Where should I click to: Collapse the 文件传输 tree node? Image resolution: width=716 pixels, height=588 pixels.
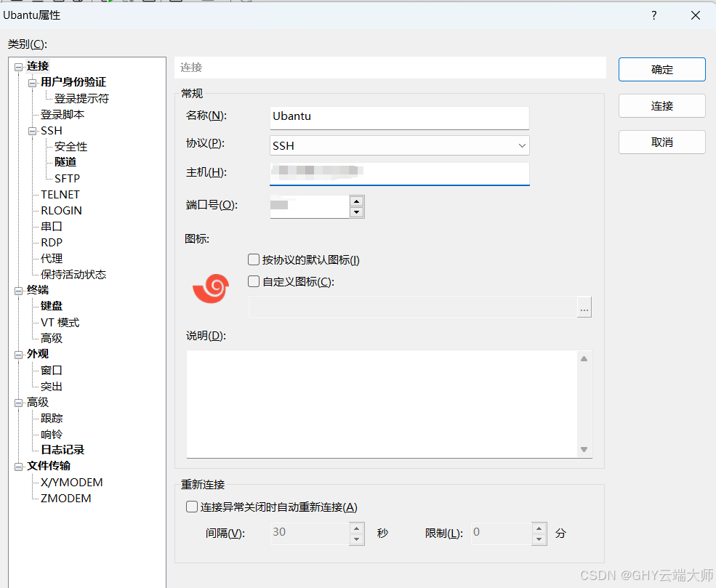(x=19, y=467)
